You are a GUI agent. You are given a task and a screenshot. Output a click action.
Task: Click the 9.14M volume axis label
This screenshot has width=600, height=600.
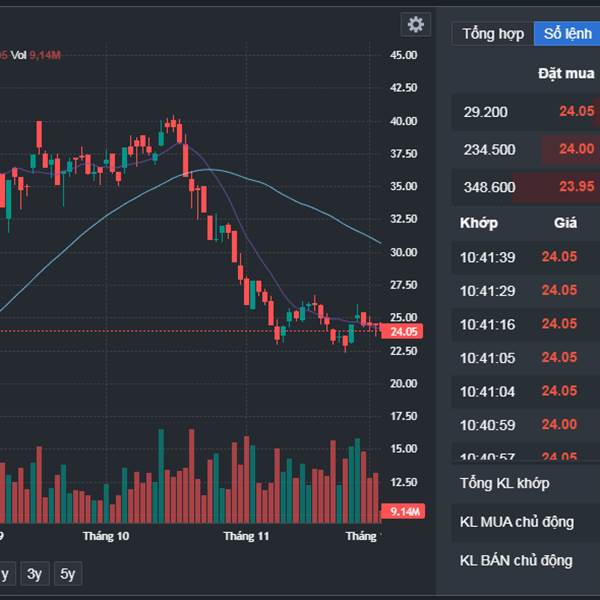tap(404, 511)
